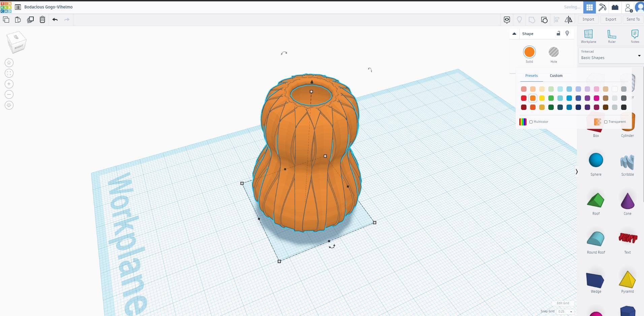The width and height of the screenshot is (644, 316).
Task: Undo the last action
Action: click(55, 20)
